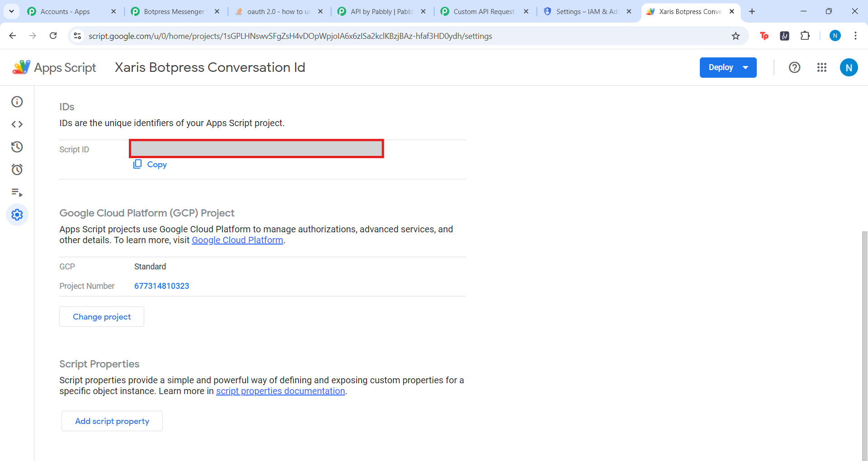The height and width of the screenshot is (461, 868).
Task: View site information icon in address bar
Action: (78, 36)
